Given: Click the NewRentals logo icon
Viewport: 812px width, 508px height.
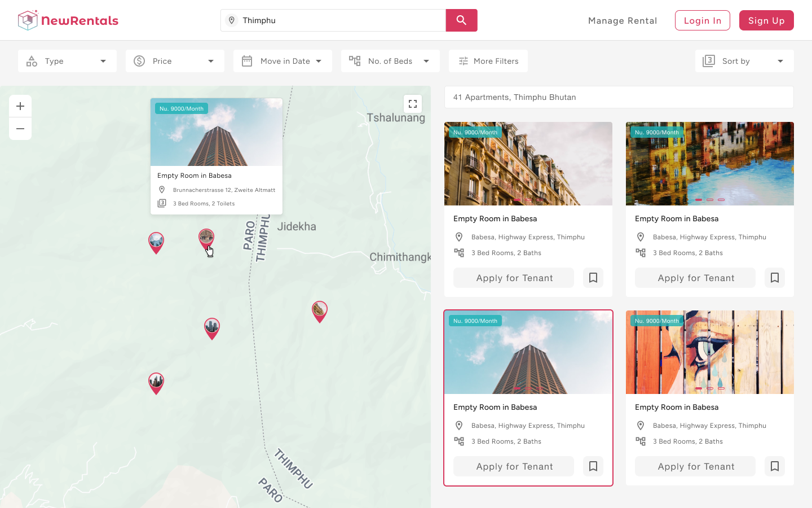Looking at the screenshot, I should click(x=27, y=20).
